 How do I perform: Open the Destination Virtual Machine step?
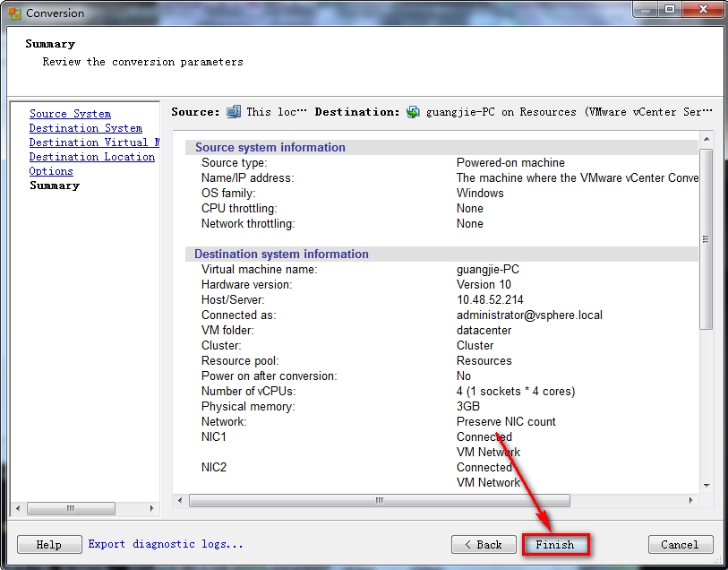pyautogui.click(x=94, y=142)
